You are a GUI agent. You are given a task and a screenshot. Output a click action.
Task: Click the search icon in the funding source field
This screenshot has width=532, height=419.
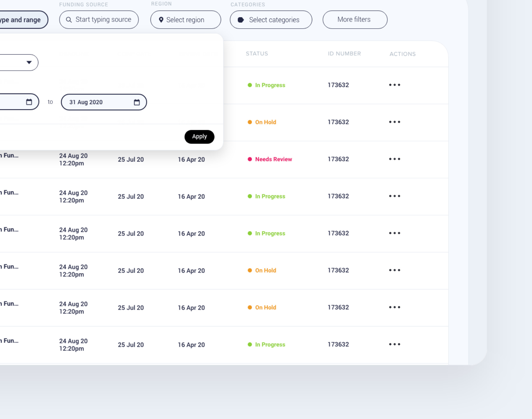[69, 20]
